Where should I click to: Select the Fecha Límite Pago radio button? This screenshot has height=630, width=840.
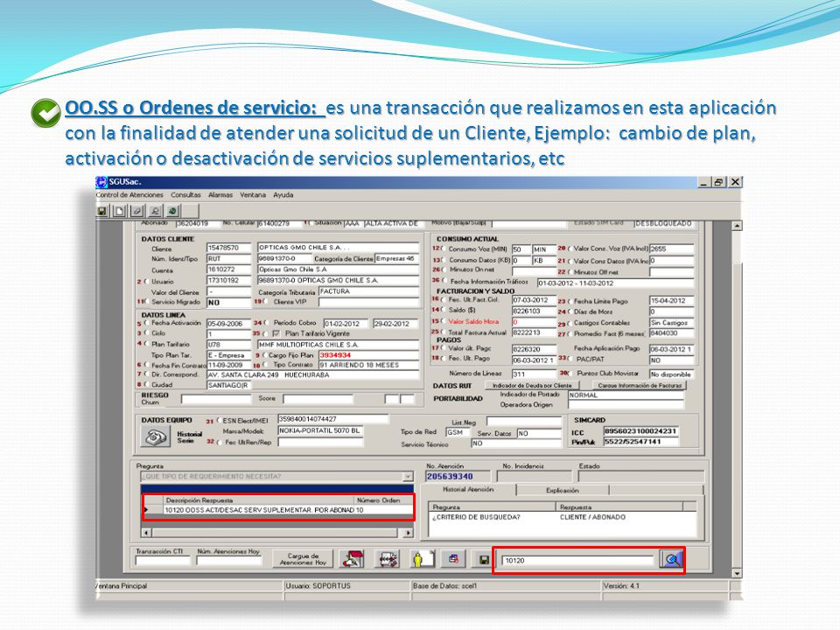point(569,301)
